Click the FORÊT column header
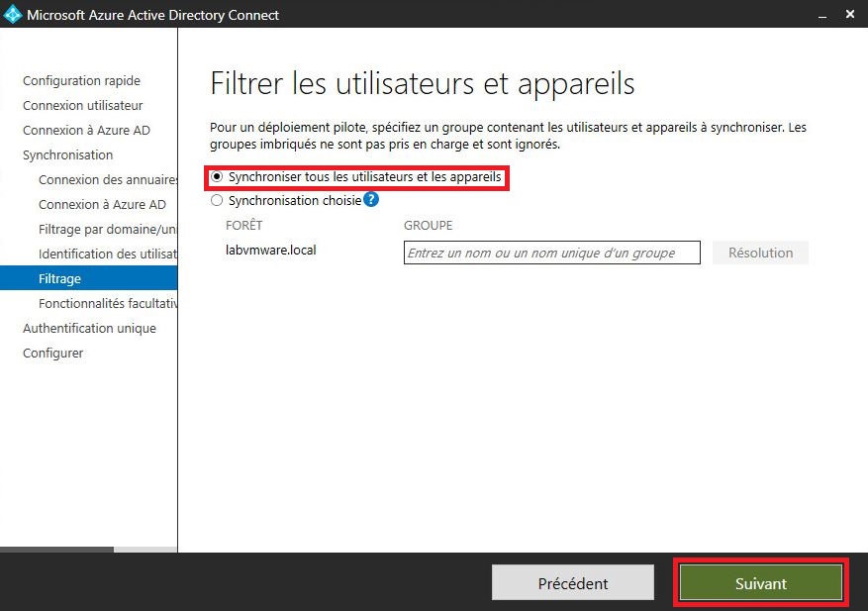 (x=243, y=226)
